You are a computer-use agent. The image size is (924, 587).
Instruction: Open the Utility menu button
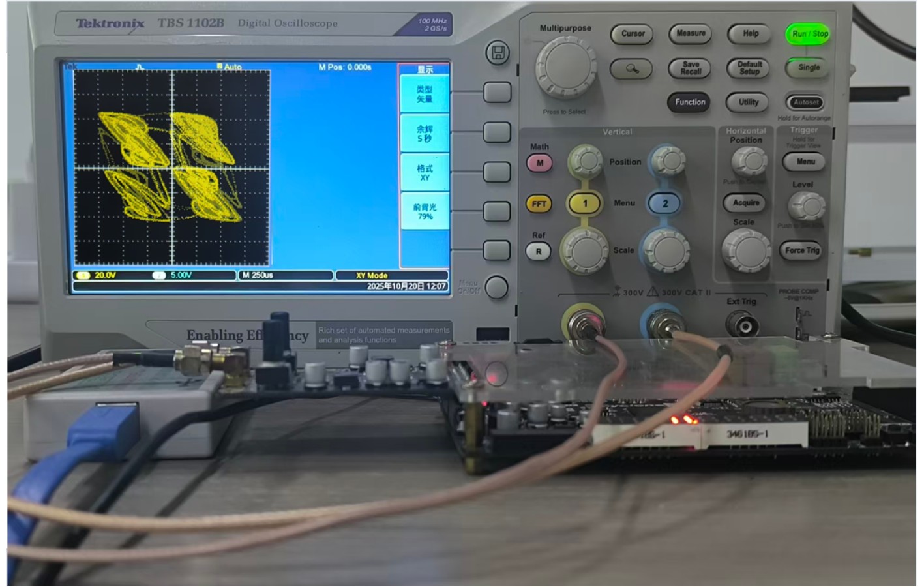749,102
